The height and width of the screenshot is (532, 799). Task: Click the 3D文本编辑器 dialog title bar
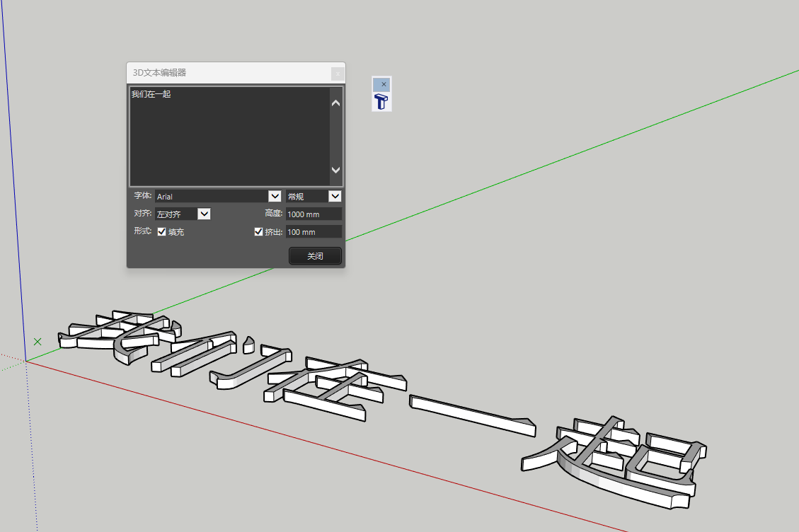[x=226, y=73]
